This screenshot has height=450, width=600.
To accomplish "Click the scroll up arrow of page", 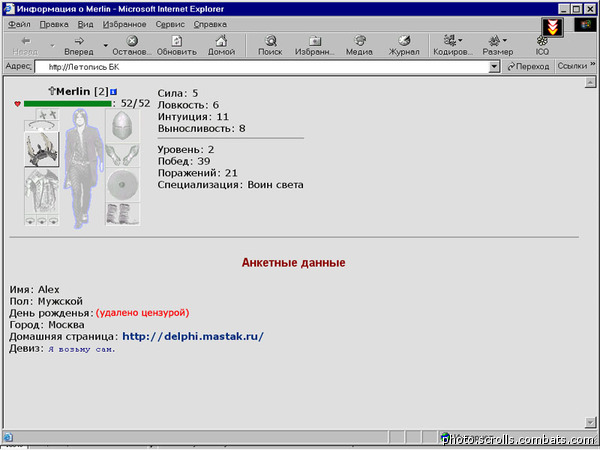I will 590,82.
